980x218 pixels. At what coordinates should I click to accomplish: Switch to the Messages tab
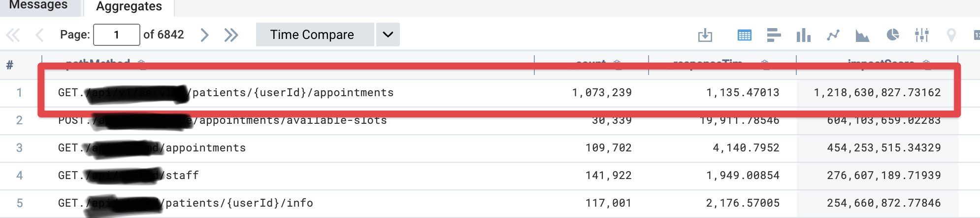point(38,6)
